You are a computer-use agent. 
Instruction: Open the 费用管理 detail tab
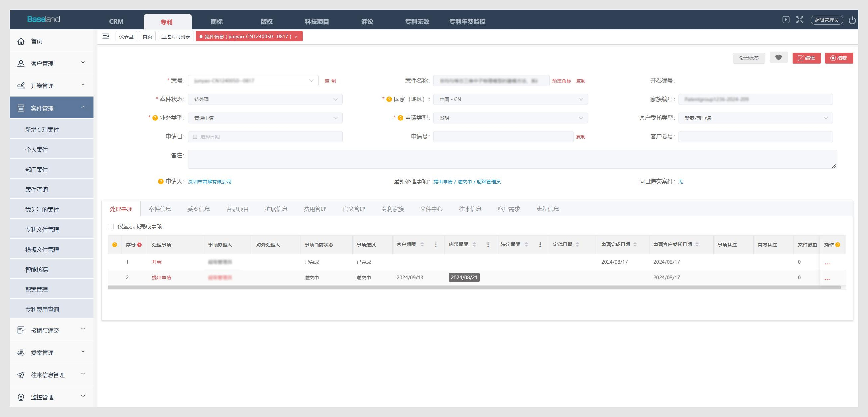[x=315, y=209]
